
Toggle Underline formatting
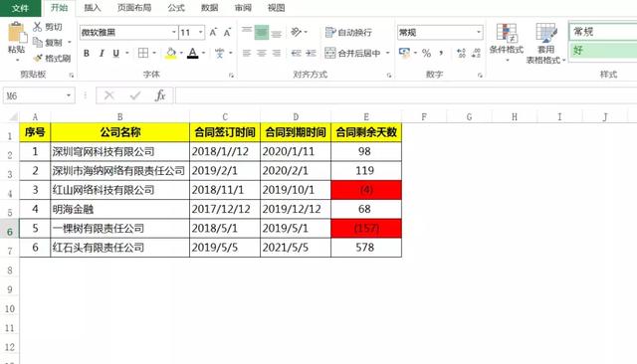pyautogui.click(x=116, y=53)
